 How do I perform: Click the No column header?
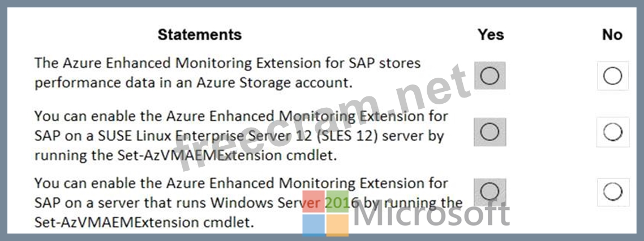point(612,35)
